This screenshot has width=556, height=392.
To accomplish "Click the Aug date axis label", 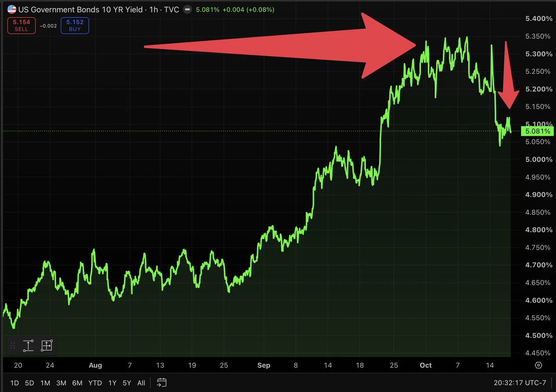I will (x=96, y=365).
